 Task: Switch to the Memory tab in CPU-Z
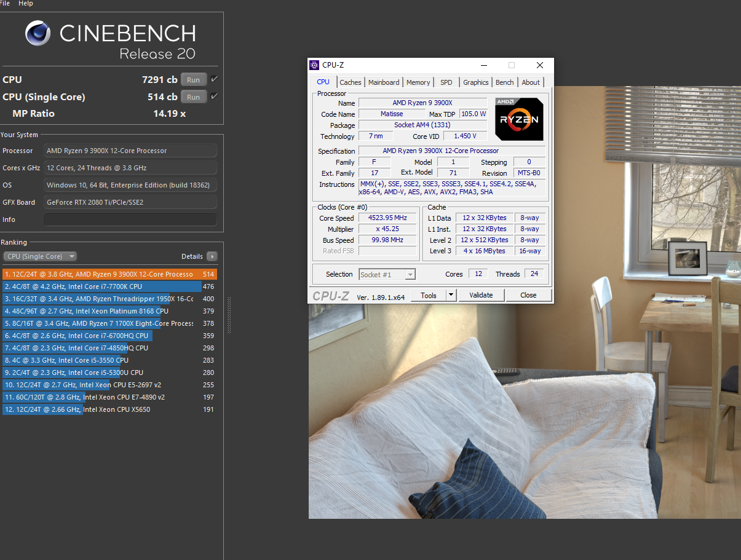pyautogui.click(x=418, y=82)
